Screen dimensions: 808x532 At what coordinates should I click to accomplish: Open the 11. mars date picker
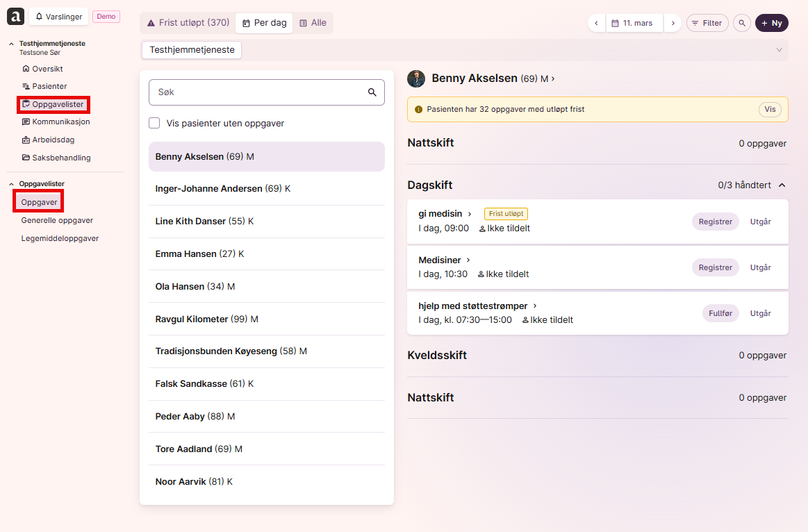coord(634,23)
